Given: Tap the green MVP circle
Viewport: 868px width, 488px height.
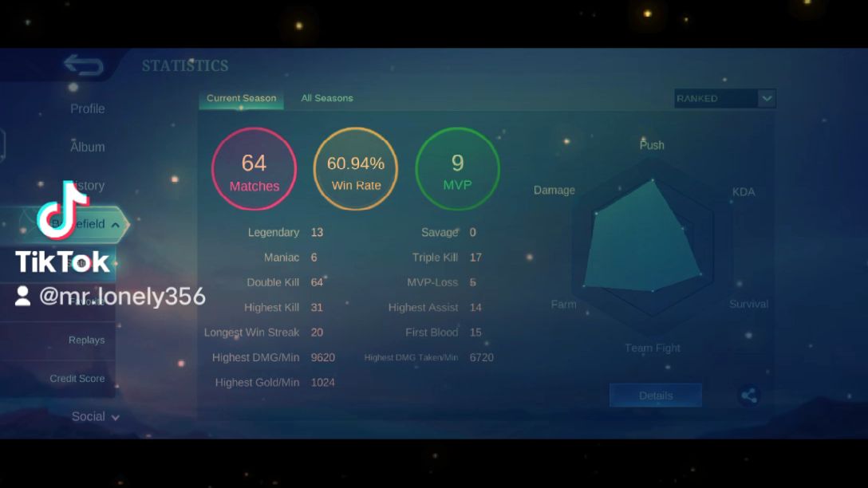Looking at the screenshot, I should click(457, 170).
